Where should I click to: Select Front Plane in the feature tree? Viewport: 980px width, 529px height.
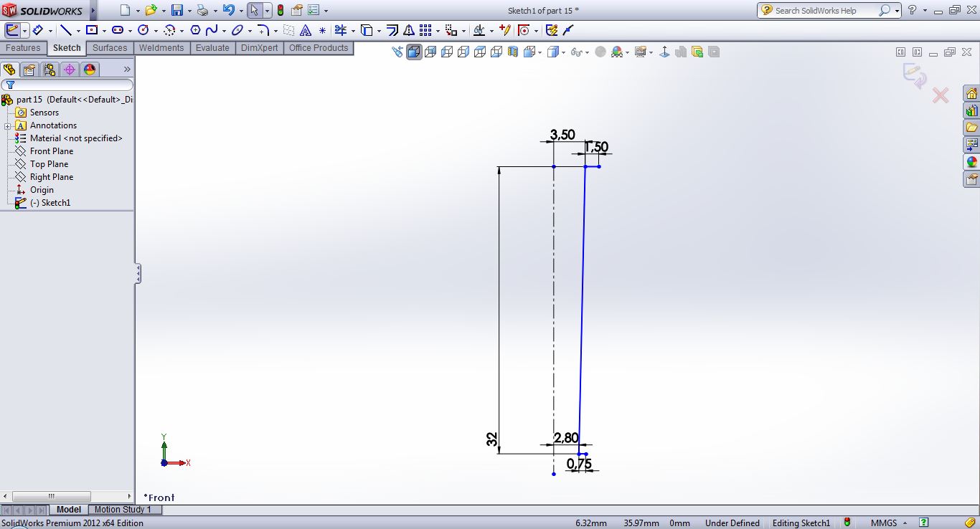tap(52, 151)
